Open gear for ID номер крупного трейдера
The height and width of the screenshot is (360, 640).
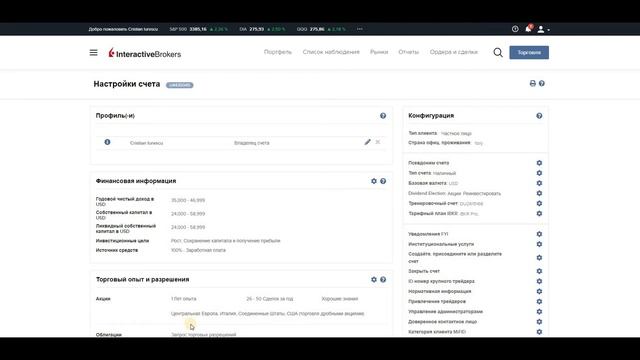(539, 281)
